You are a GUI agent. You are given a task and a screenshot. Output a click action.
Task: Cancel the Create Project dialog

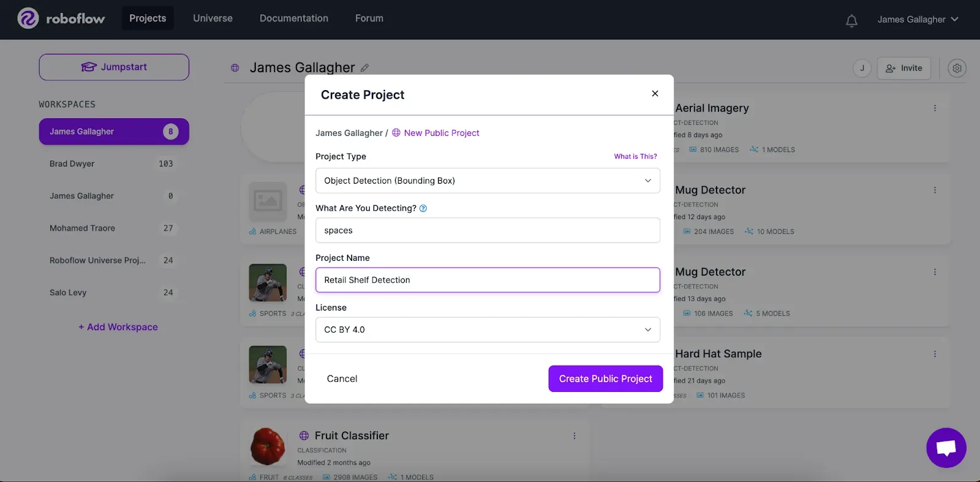pos(342,378)
